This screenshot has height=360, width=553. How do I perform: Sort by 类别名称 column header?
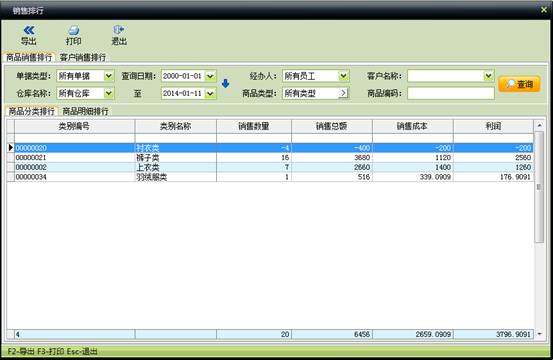pos(176,126)
